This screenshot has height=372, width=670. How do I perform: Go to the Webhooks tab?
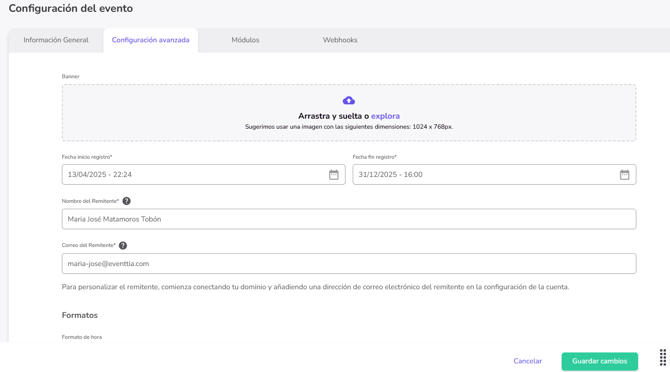(340, 40)
